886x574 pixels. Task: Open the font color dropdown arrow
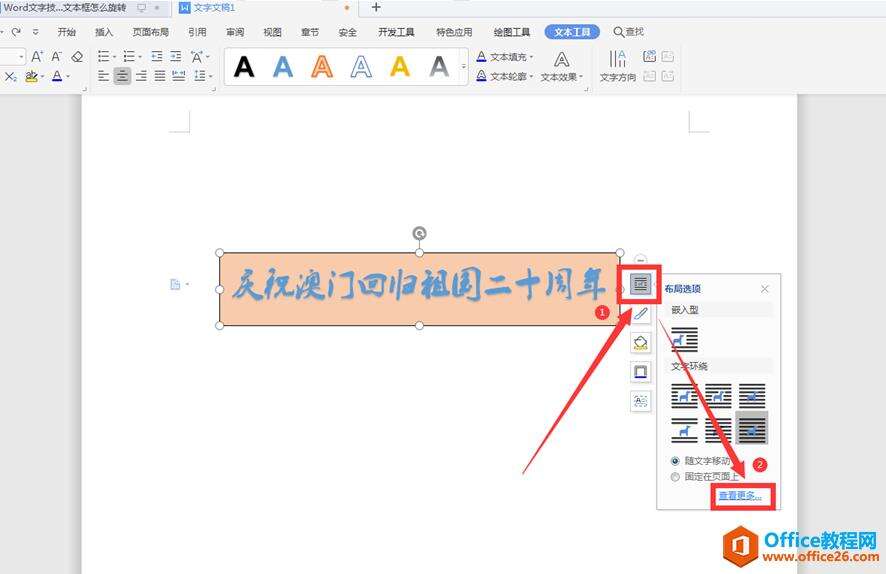coord(68,76)
